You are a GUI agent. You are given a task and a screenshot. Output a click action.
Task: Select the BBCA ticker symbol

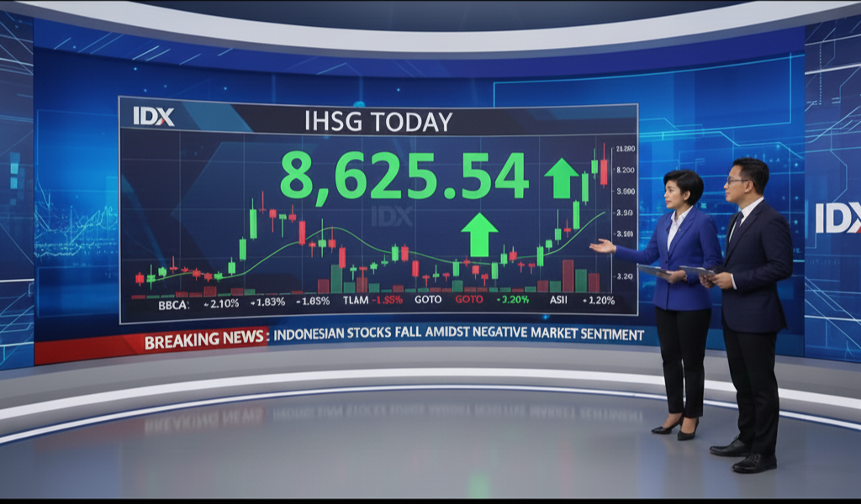point(173,302)
